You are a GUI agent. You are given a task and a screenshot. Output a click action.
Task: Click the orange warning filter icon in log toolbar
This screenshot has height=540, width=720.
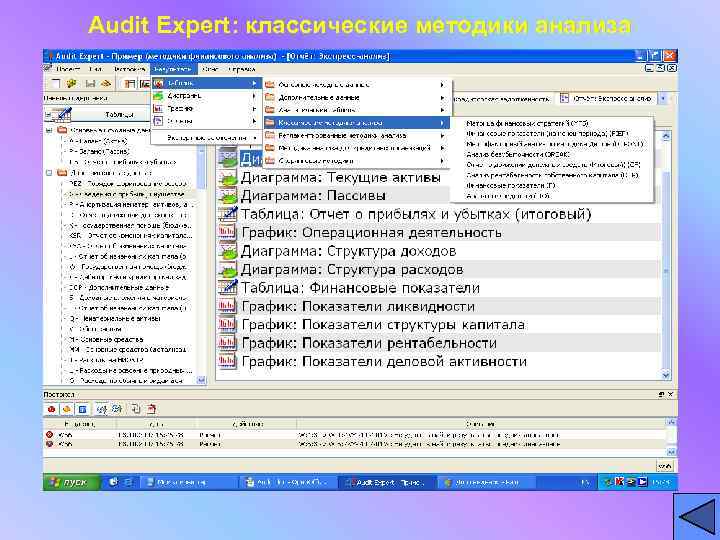67,409
